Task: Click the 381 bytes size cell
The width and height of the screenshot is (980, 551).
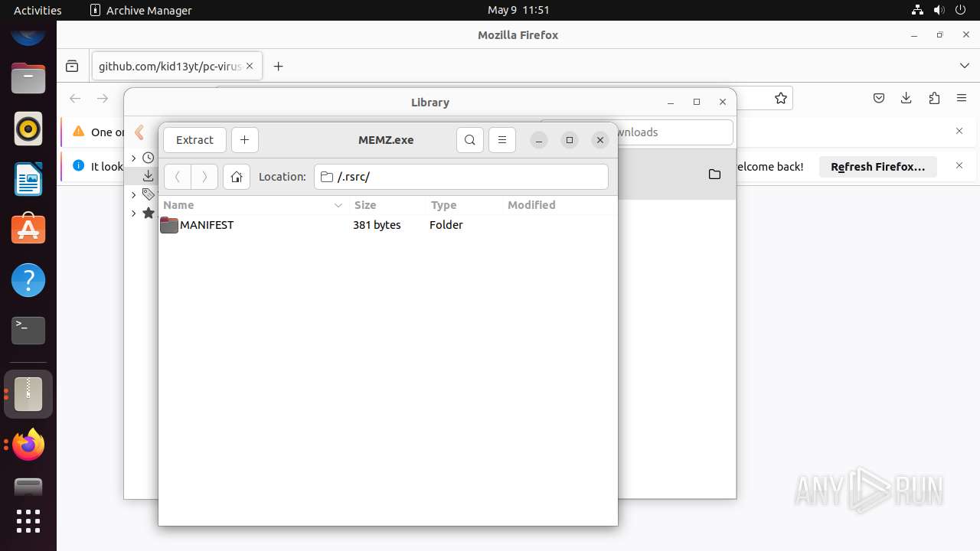Action: (x=377, y=225)
